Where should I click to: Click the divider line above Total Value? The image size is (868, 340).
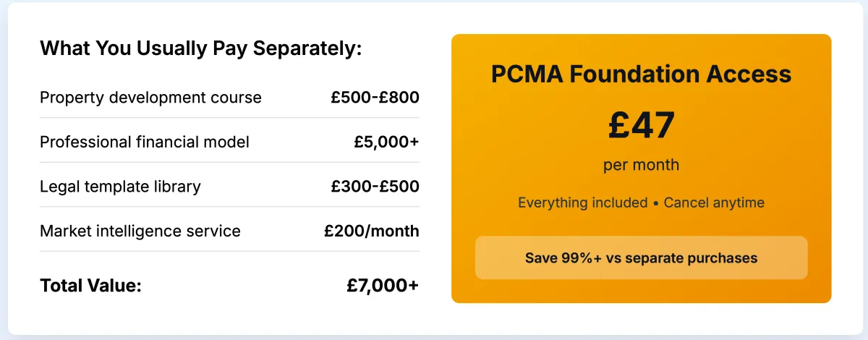point(229,251)
